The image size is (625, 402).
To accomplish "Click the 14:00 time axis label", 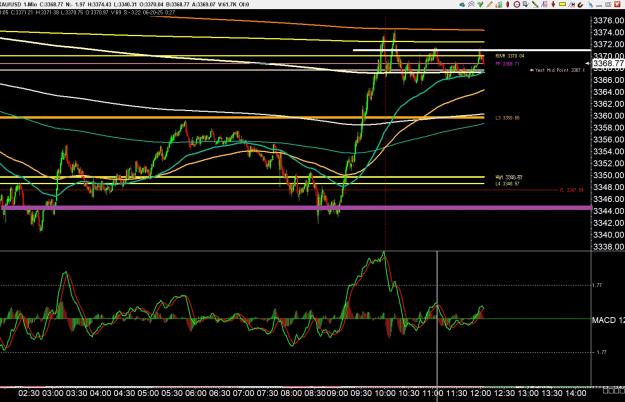I will (x=575, y=393).
